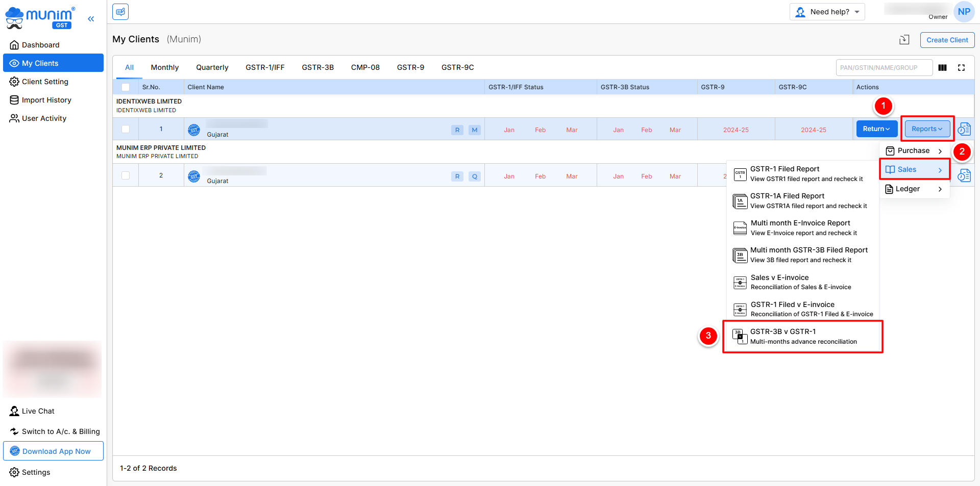The image size is (980, 486).
Task: Click Download App Now button
Action: (53, 451)
